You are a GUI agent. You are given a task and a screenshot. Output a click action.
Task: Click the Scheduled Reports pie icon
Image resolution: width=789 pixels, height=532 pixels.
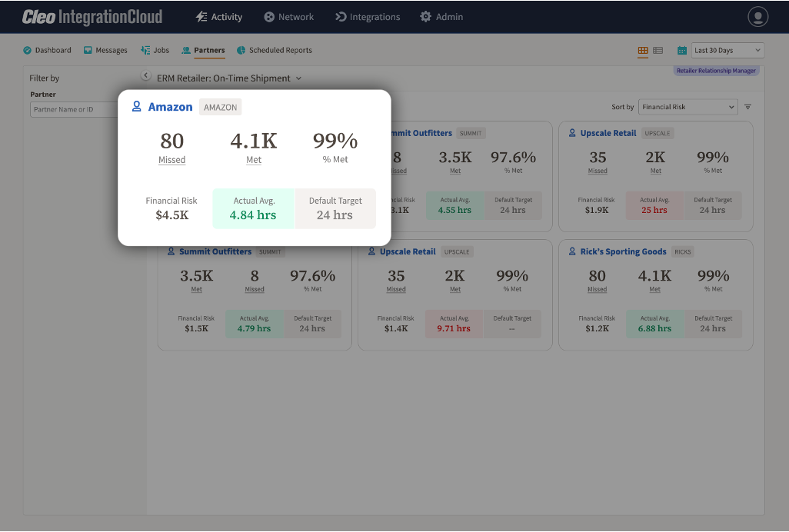pyautogui.click(x=241, y=50)
